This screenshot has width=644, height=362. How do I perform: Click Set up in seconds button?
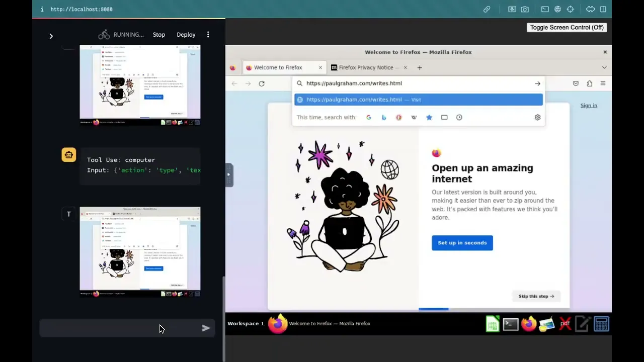(x=462, y=243)
